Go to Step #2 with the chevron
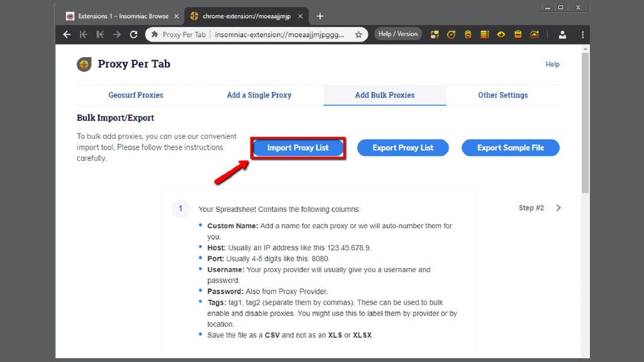Viewport: 644px width, 362px height. coord(558,208)
